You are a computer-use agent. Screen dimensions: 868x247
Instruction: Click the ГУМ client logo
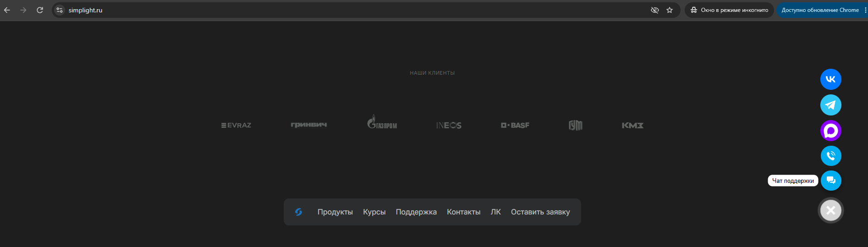click(x=576, y=125)
